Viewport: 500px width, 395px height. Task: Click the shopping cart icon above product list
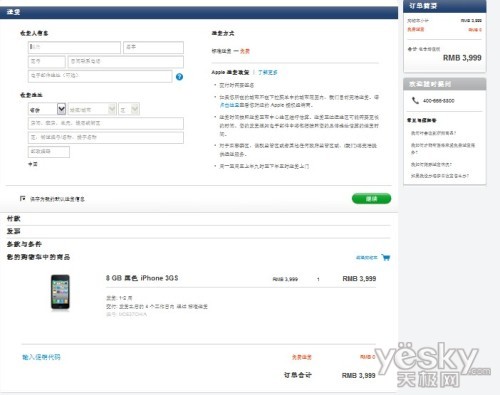pos(386,257)
